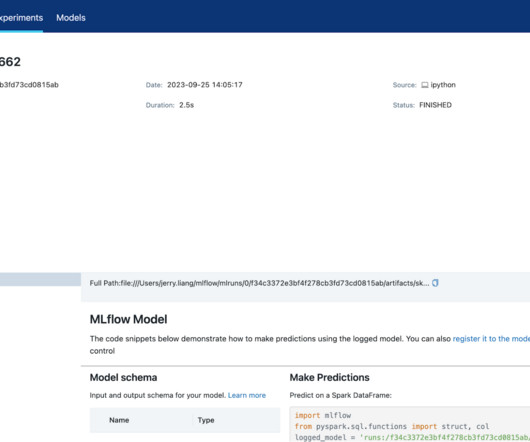Open the Experiments tab
The image size is (530, 442).
click(x=21, y=18)
